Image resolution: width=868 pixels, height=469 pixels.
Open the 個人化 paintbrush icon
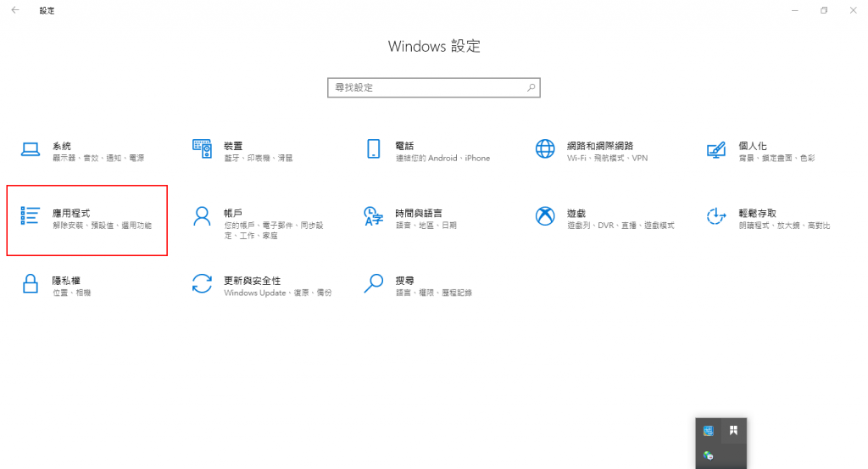click(x=716, y=149)
